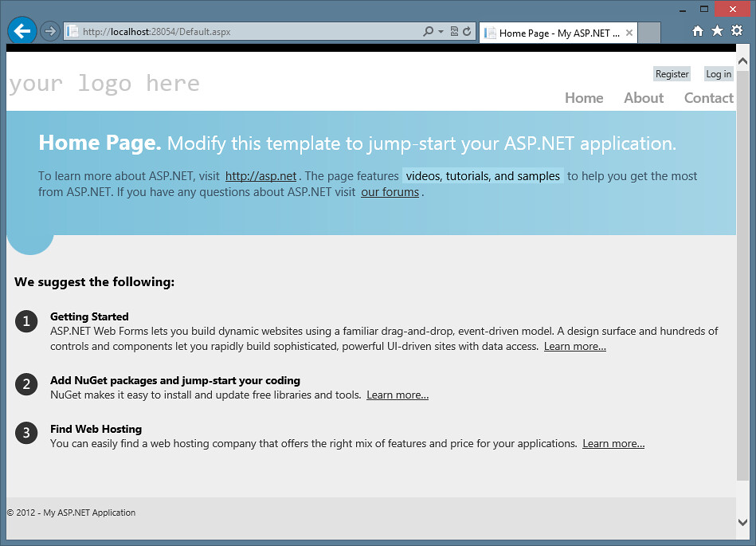Open the browser Home icon
The width and height of the screenshot is (756, 546).
click(x=698, y=31)
